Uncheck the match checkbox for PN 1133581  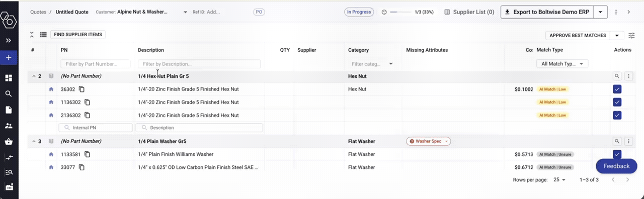pos(617,154)
